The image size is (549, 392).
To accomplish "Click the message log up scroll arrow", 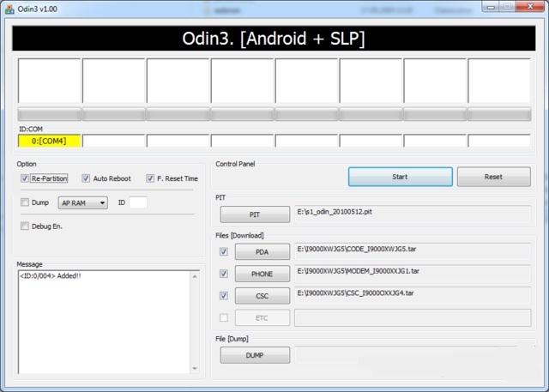I will pyautogui.click(x=195, y=276).
